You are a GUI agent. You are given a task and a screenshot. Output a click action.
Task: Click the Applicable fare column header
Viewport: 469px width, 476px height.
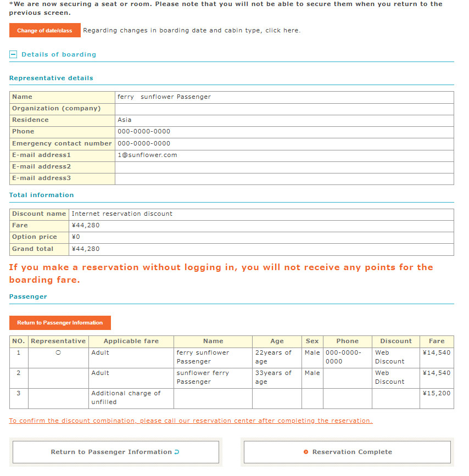click(x=131, y=341)
